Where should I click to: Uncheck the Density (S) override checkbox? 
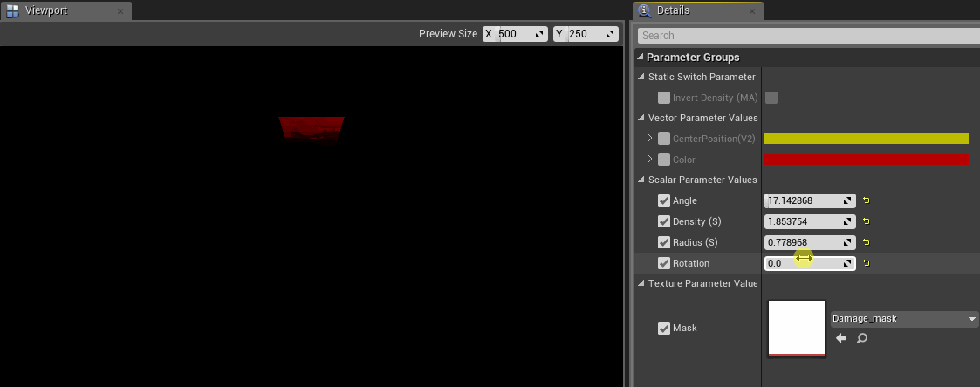click(x=664, y=221)
